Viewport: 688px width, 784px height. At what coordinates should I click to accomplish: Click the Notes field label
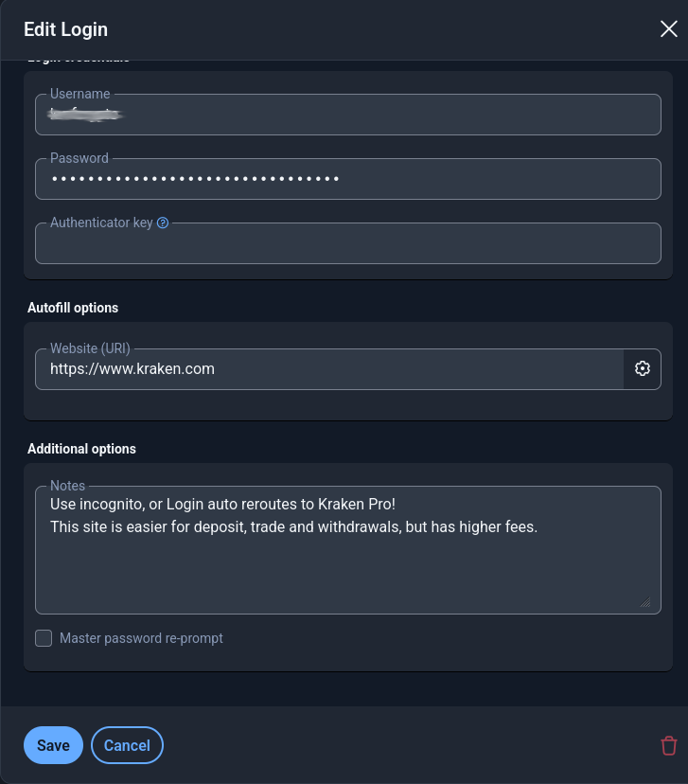point(67,486)
